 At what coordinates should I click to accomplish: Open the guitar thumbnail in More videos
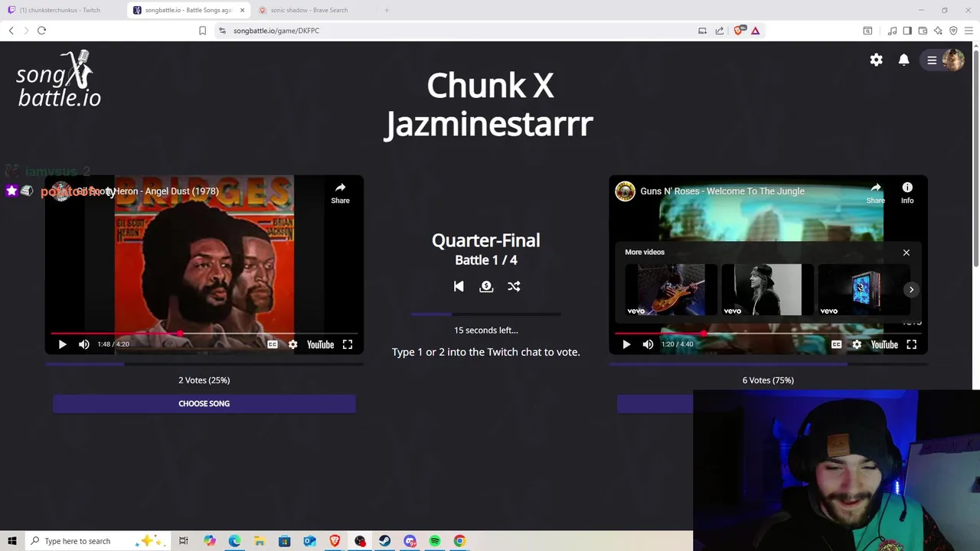pos(671,290)
